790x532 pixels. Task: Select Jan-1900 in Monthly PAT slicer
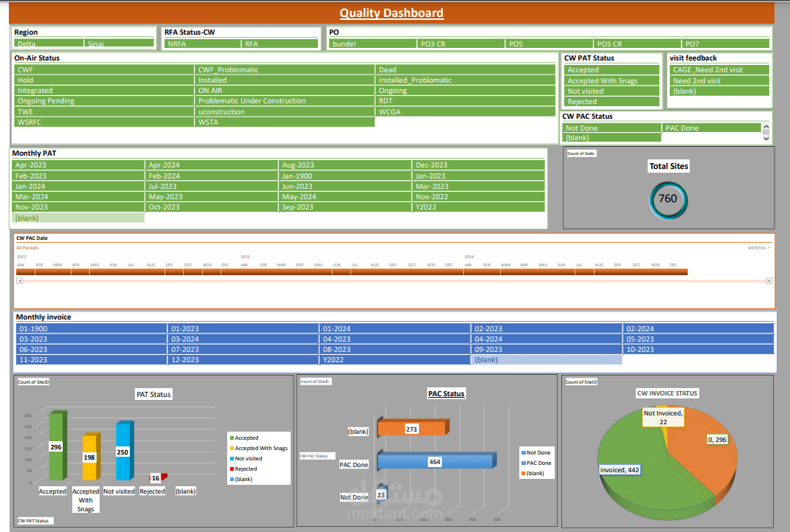(344, 176)
